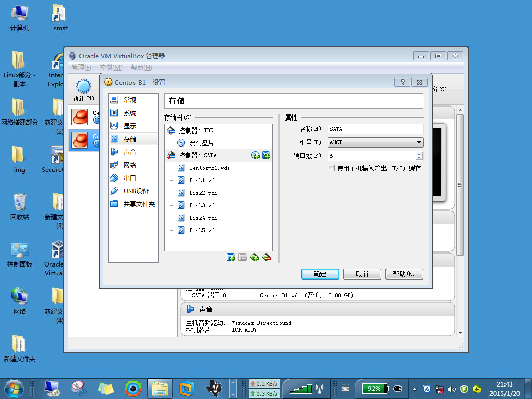Select the IDE controller in storage tree
Screen dimensions: 532x399
tap(218, 130)
